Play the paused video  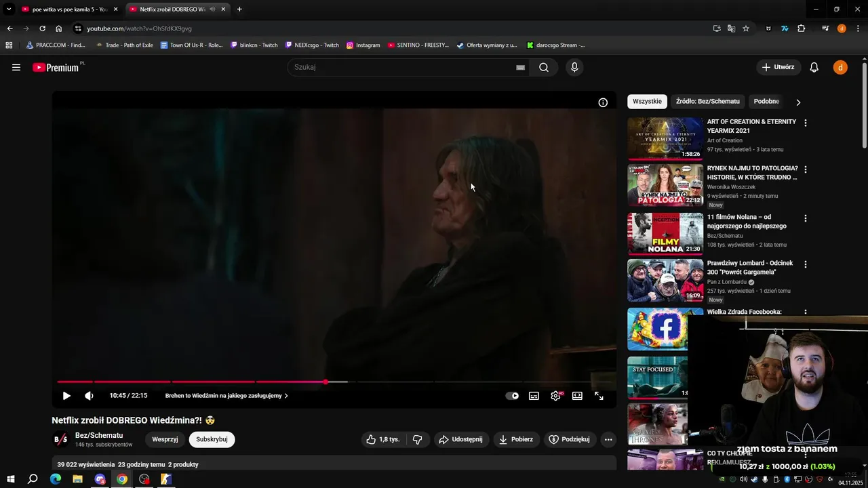click(x=66, y=396)
